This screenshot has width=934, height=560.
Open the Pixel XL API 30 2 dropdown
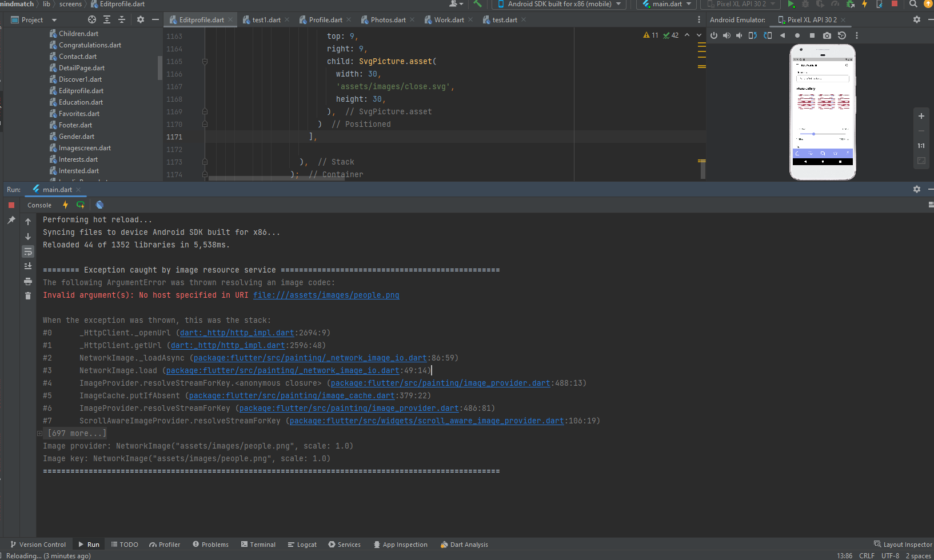741,4
